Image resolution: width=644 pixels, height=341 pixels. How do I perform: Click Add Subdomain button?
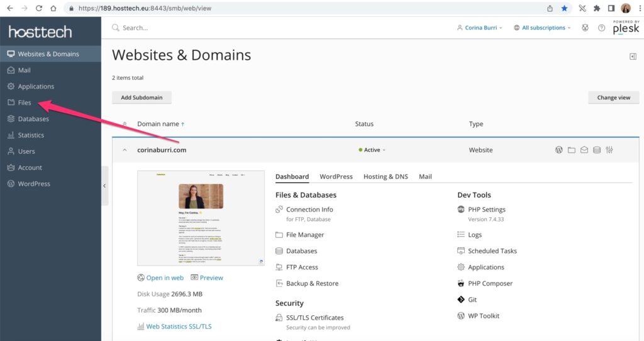tap(142, 98)
